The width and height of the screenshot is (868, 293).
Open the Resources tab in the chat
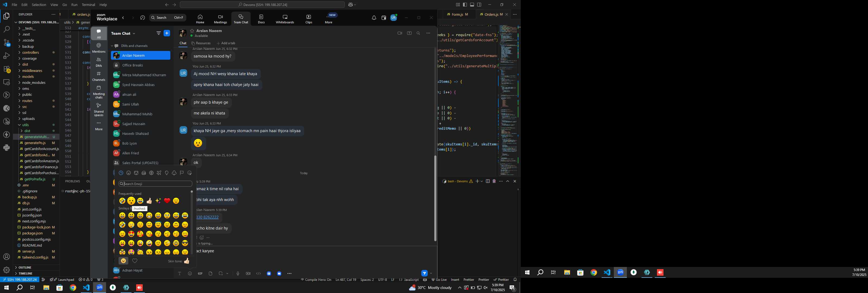click(201, 43)
